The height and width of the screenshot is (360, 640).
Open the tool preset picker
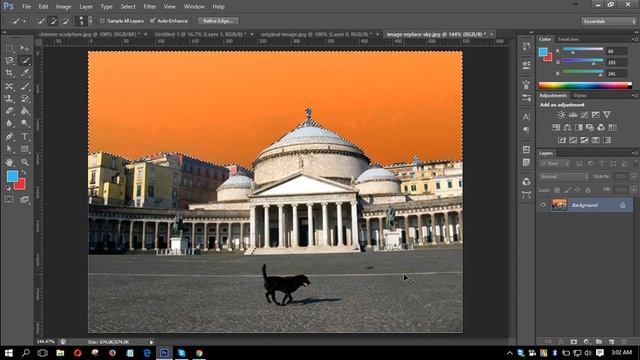pos(19,21)
